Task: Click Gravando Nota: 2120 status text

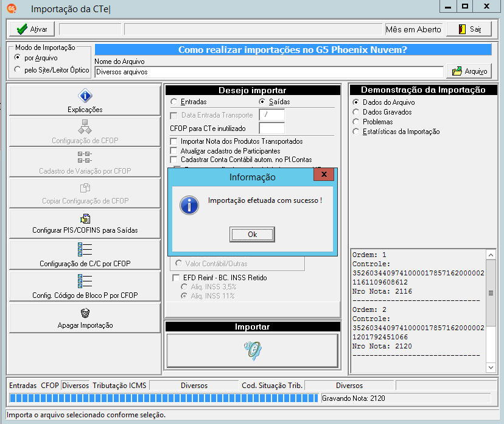Action: click(x=353, y=398)
